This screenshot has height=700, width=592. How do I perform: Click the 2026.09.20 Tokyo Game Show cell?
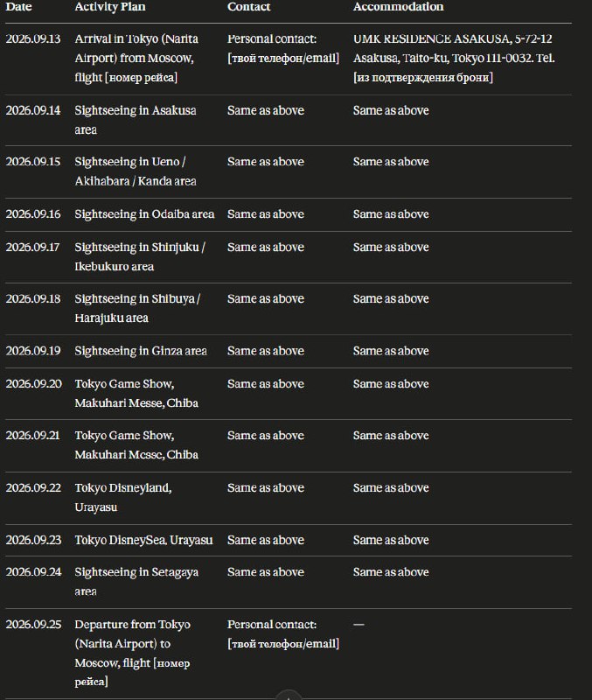coord(136,394)
